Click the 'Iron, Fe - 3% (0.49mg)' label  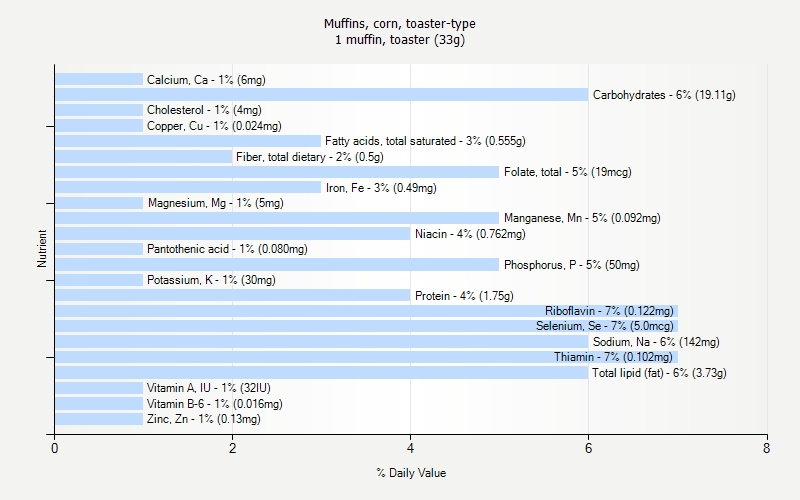tap(381, 188)
